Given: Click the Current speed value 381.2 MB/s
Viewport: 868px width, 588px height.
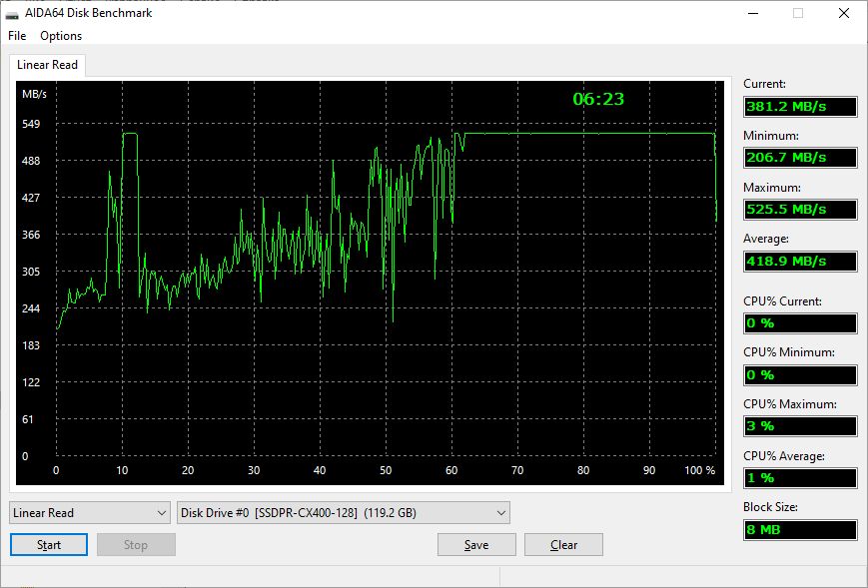Looking at the screenshot, I should point(800,106).
